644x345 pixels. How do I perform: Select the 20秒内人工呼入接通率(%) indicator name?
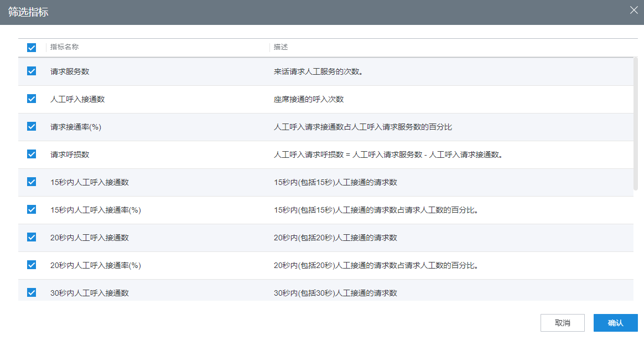pos(96,266)
